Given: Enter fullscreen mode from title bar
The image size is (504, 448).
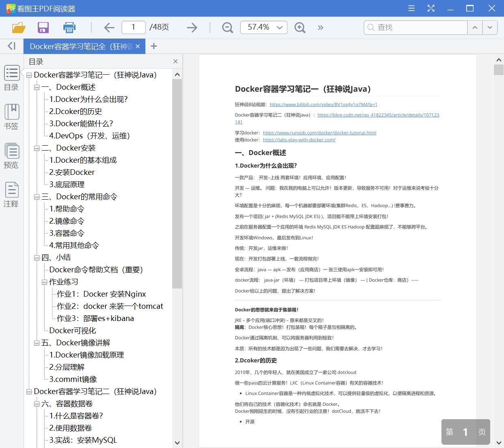Looking at the screenshot, I should click(431, 9).
